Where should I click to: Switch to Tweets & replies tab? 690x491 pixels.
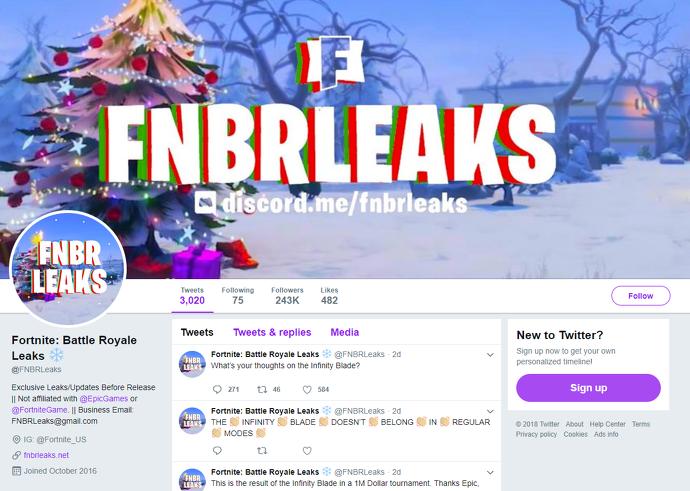tap(272, 332)
